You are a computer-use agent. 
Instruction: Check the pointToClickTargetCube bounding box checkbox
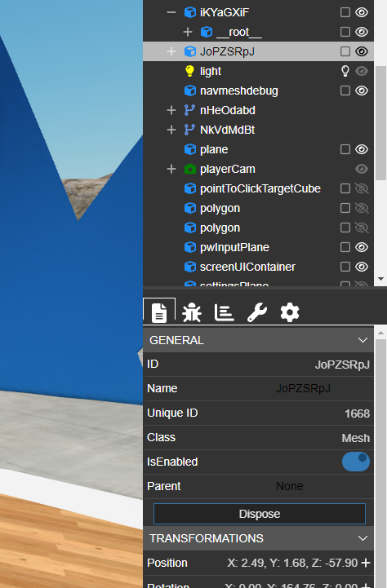[x=345, y=188]
